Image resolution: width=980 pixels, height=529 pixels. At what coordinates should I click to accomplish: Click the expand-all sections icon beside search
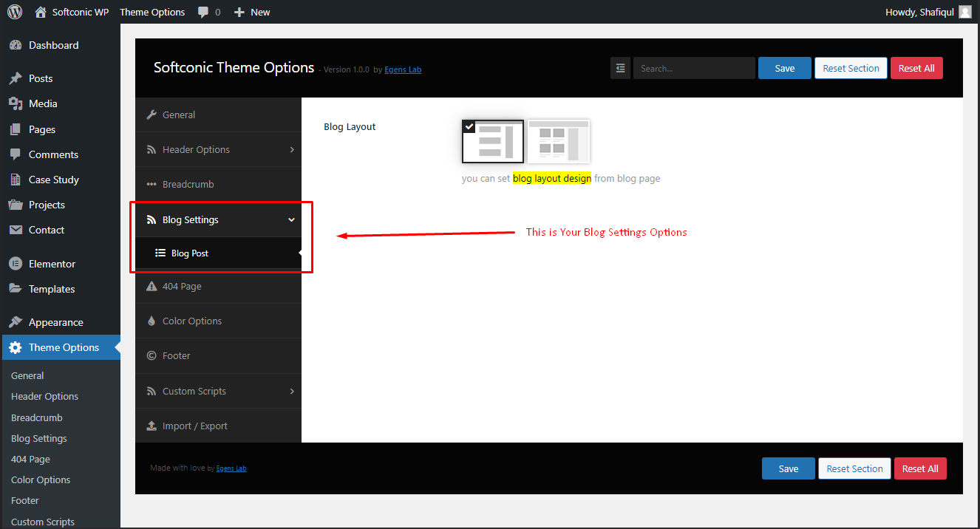pyautogui.click(x=620, y=68)
